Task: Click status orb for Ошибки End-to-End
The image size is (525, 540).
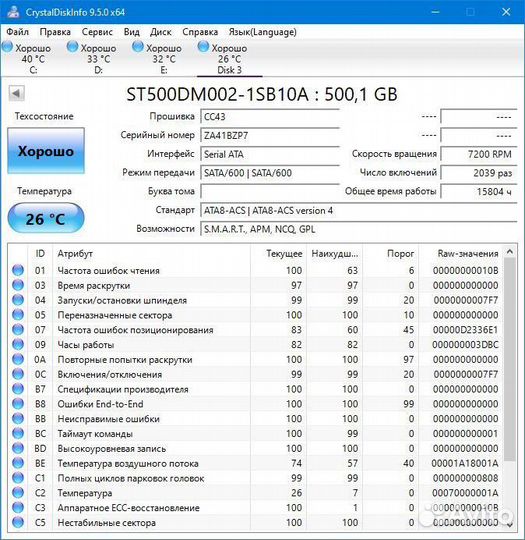Action: tap(18, 403)
